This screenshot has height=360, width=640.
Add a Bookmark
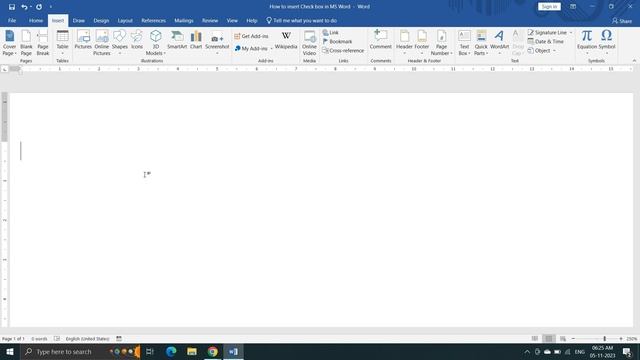(x=337, y=41)
